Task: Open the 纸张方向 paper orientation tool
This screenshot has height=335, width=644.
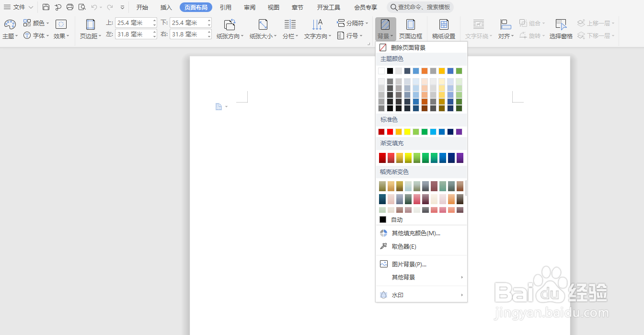Action: 230,29
